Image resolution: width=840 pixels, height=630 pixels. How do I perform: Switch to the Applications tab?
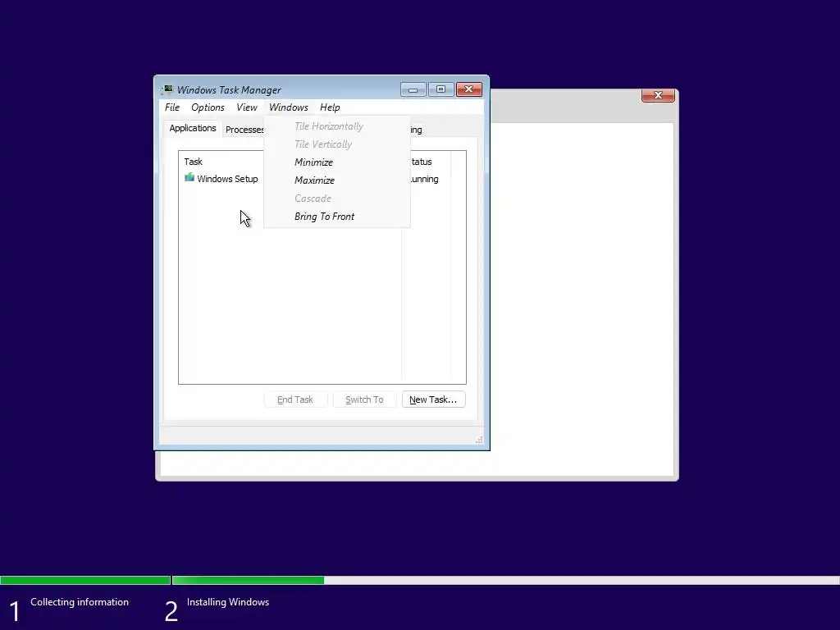(192, 128)
